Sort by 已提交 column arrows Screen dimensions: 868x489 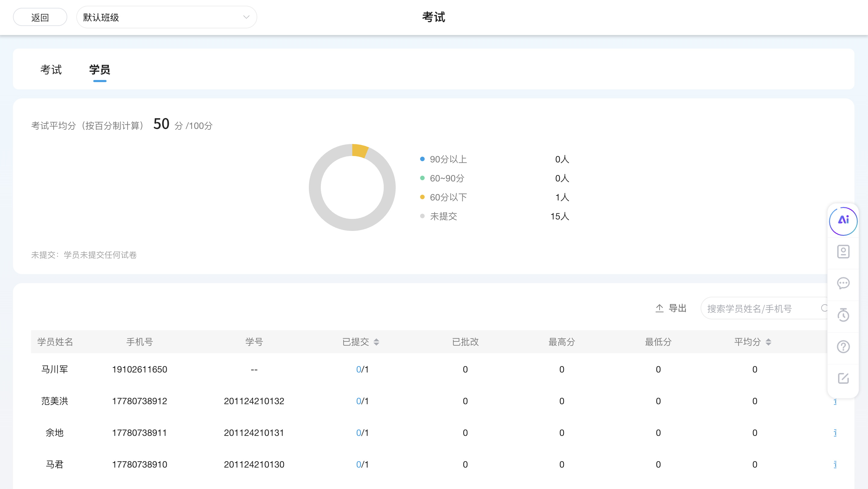coord(376,342)
